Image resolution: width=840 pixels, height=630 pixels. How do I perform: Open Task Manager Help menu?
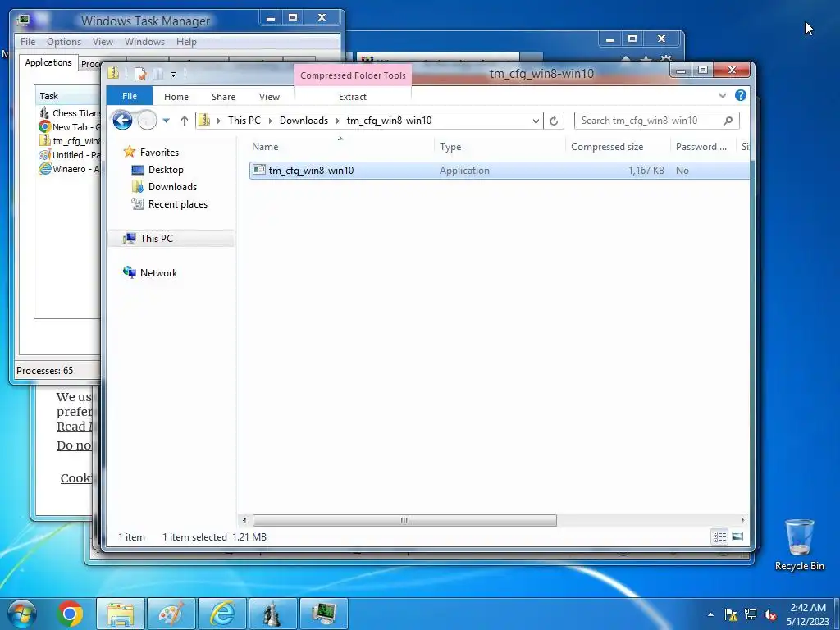click(186, 42)
